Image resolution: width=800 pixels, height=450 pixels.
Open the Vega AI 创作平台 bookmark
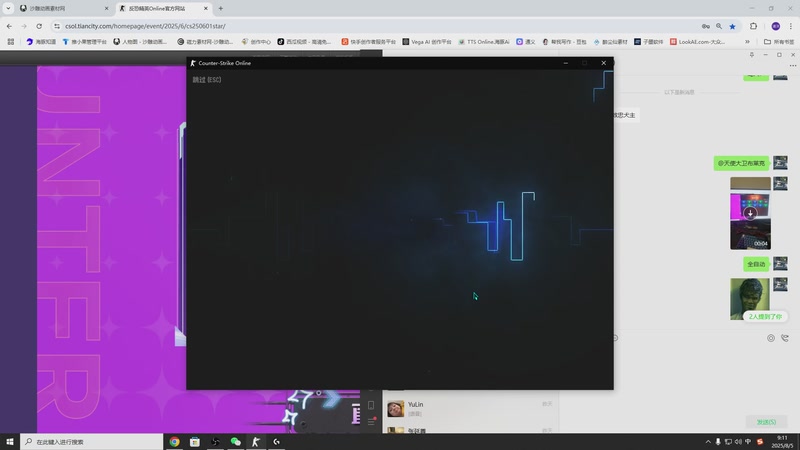[427, 41]
